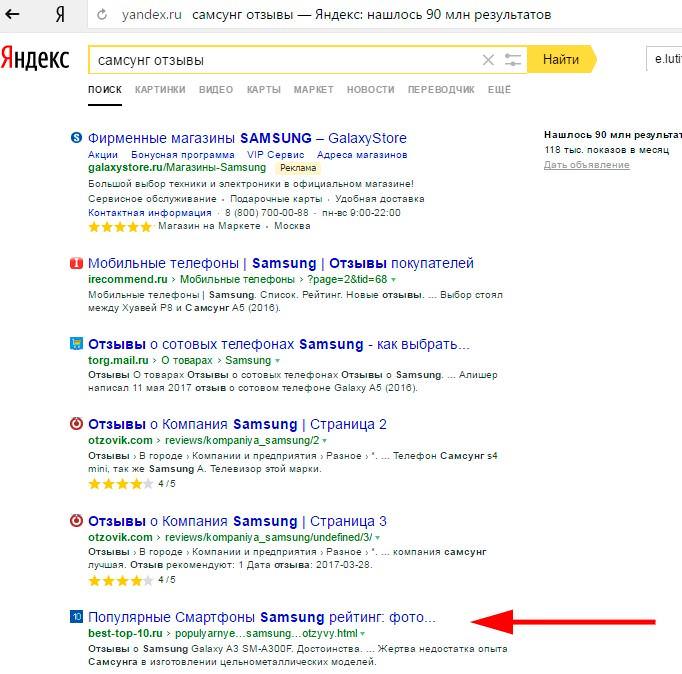Open 'Мобильные телефоны | Samsung | Отзывы покупателей'
The height and width of the screenshot is (674, 682).
click(x=281, y=263)
